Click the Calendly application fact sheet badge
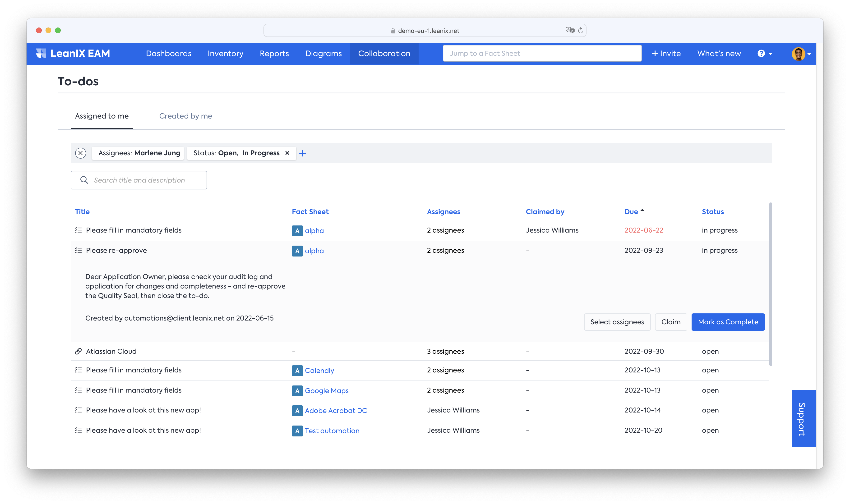 pos(297,371)
